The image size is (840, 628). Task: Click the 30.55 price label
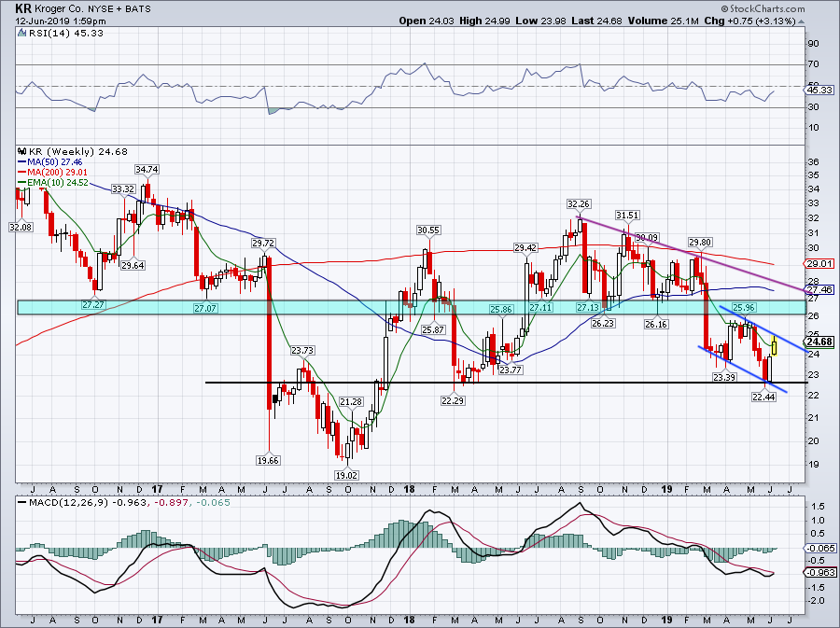[x=428, y=230]
